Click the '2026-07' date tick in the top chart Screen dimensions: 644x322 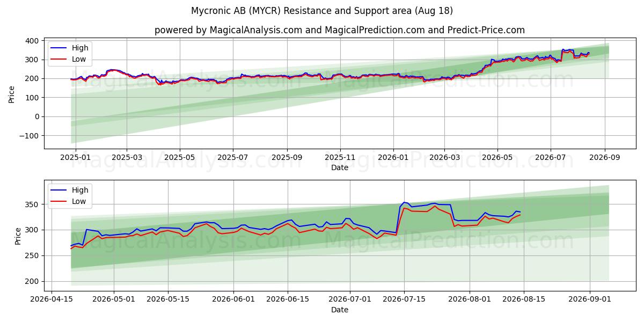pos(550,158)
